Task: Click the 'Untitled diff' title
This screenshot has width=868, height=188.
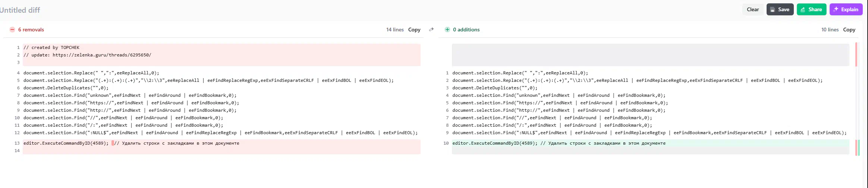Action: tap(20, 10)
